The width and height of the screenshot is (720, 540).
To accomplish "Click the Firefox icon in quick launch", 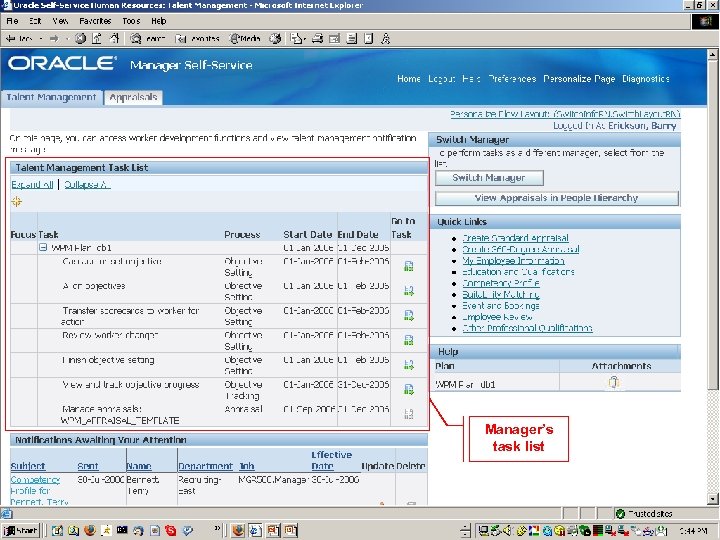I will pyautogui.click(x=90, y=531).
